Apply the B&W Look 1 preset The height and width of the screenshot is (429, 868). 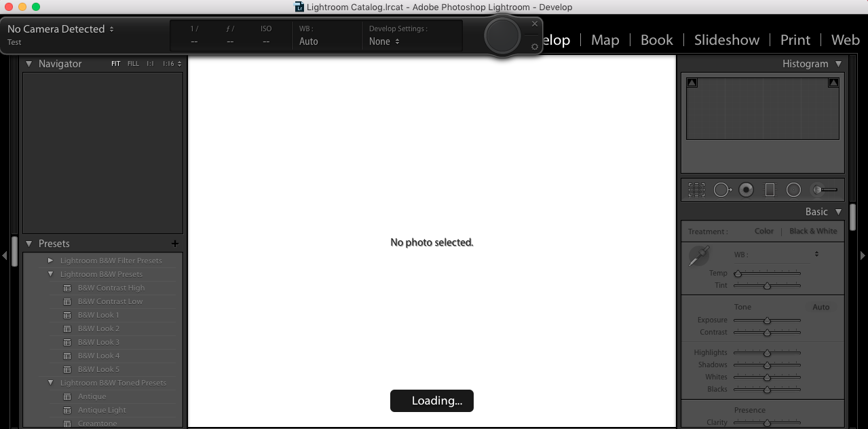pyautogui.click(x=98, y=315)
